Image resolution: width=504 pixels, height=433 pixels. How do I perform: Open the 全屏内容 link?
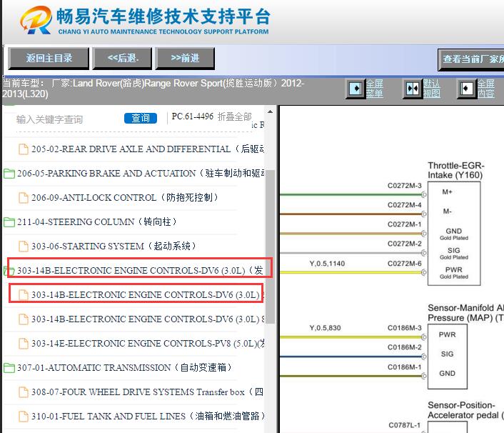(486, 89)
